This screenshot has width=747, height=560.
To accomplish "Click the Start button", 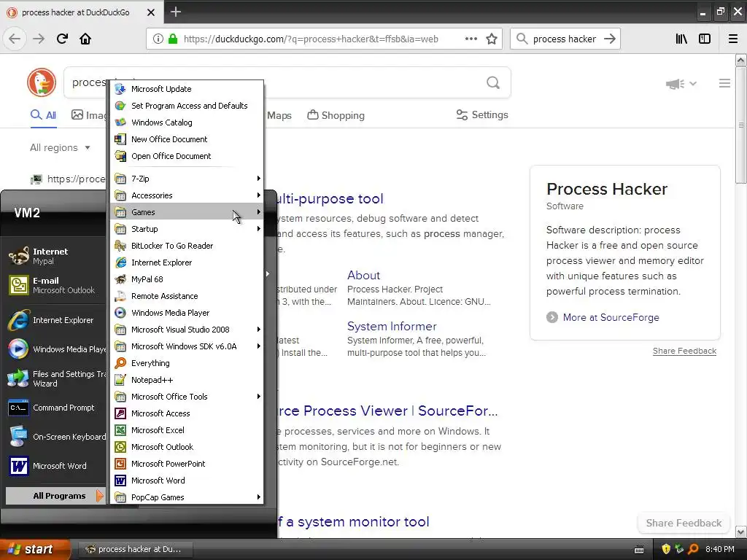I will pyautogui.click(x=35, y=549).
